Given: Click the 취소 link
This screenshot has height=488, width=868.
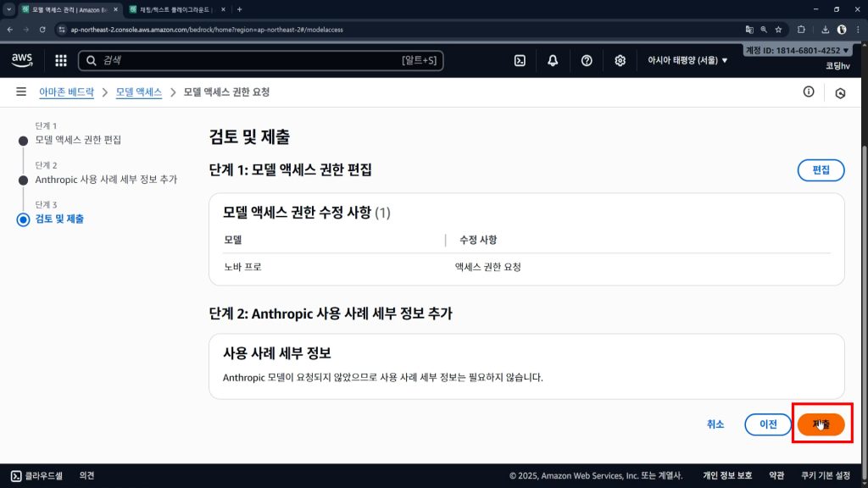Looking at the screenshot, I should click(715, 424).
